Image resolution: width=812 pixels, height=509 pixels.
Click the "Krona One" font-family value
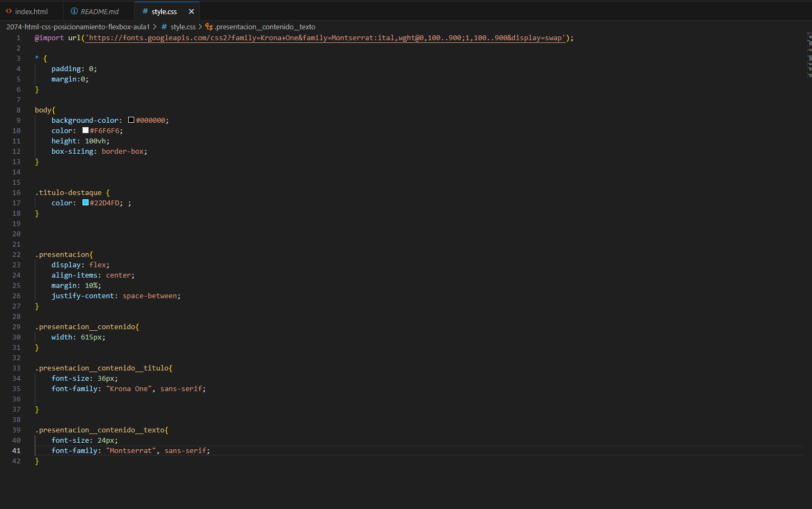[x=130, y=389]
